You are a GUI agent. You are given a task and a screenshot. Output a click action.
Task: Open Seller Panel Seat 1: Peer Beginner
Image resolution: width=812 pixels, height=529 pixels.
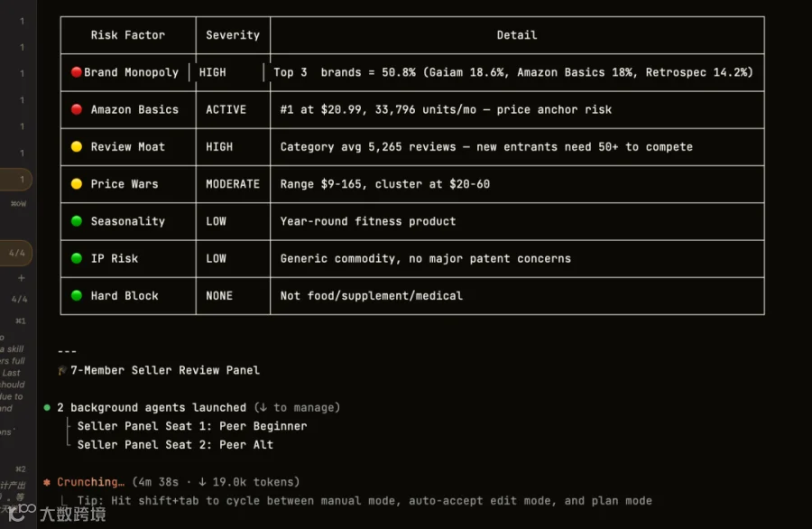(x=192, y=426)
